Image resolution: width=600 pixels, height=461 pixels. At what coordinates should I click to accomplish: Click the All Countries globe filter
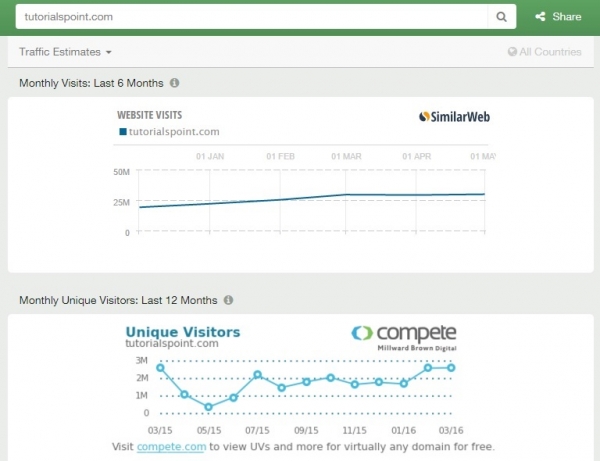[544, 52]
